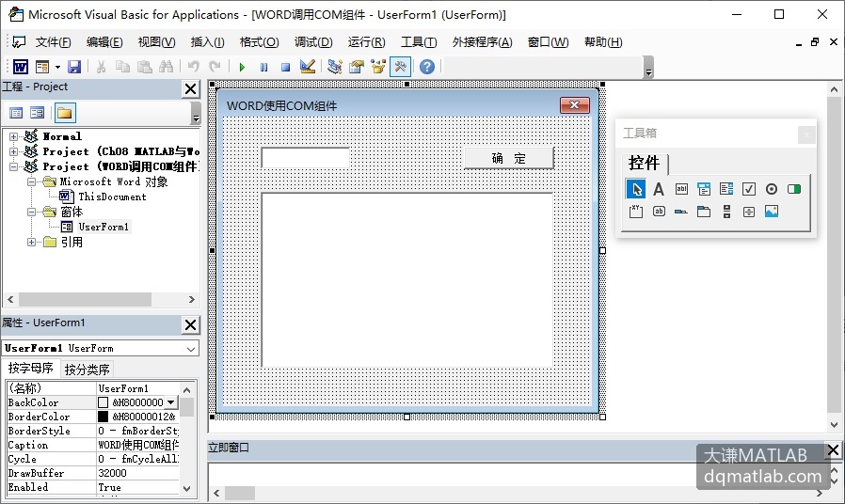Image resolution: width=845 pixels, height=504 pixels.
Task: Close the 工程 - Project panel
Action: [191, 88]
